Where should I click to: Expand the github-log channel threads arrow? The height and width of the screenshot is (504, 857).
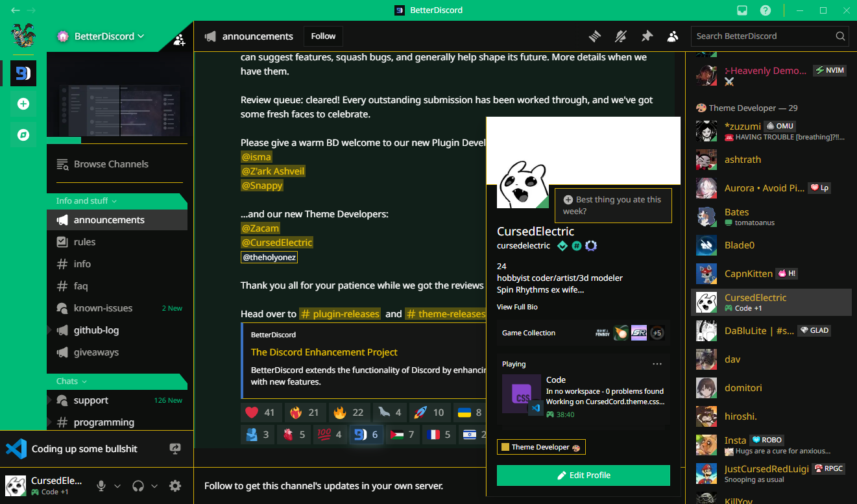click(50, 330)
